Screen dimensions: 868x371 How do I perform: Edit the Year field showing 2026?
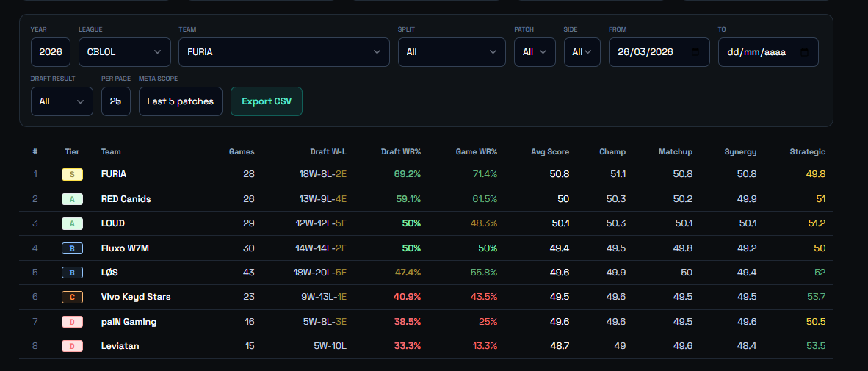pyautogui.click(x=51, y=52)
